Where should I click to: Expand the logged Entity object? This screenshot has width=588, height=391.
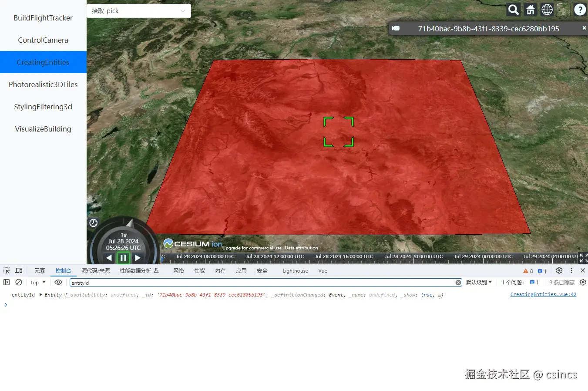40,295
